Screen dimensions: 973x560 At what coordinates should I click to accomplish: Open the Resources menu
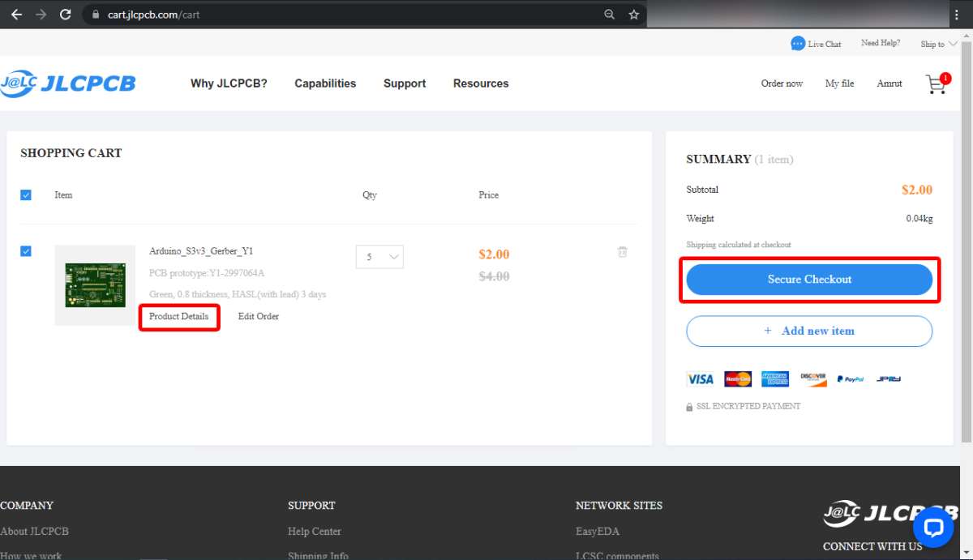(x=481, y=83)
